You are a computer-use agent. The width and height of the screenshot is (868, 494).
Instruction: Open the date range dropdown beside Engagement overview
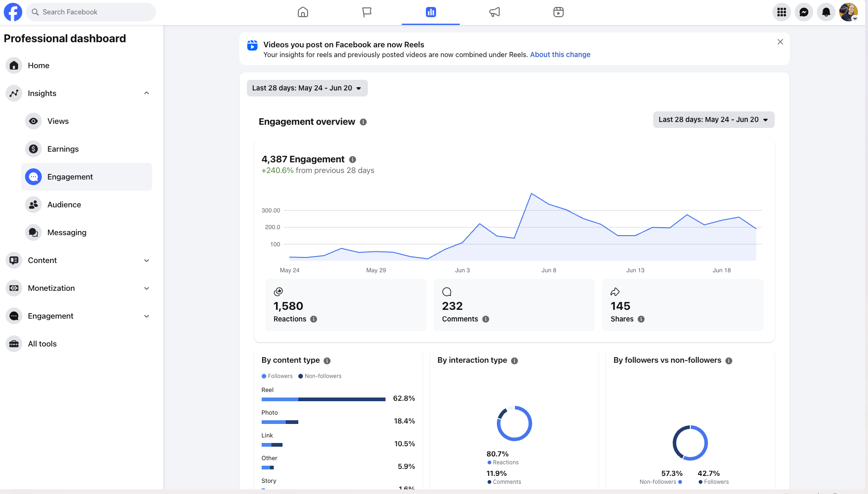(x=714, y=120)
